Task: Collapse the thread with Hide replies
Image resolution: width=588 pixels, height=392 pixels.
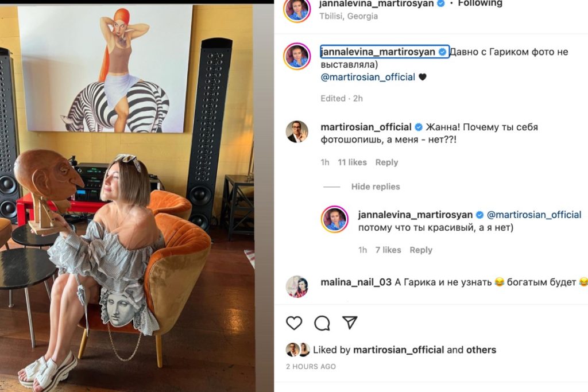Action: (376, 187)
